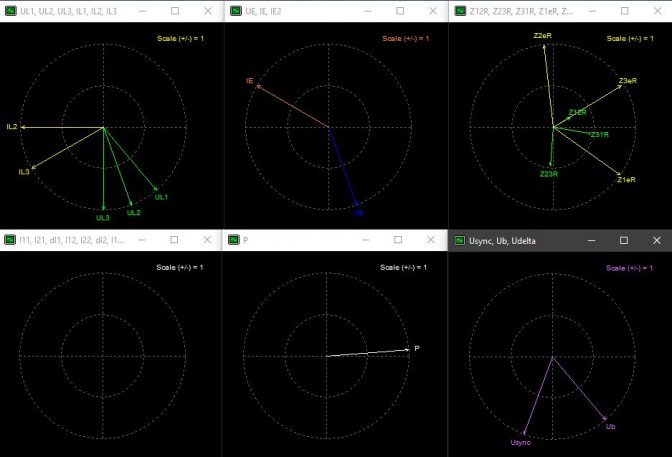The width and height of the screenshot is (672, 457).
Task: Close the Z12R, Z23R impedance window
Action: [x=652, y=10]
